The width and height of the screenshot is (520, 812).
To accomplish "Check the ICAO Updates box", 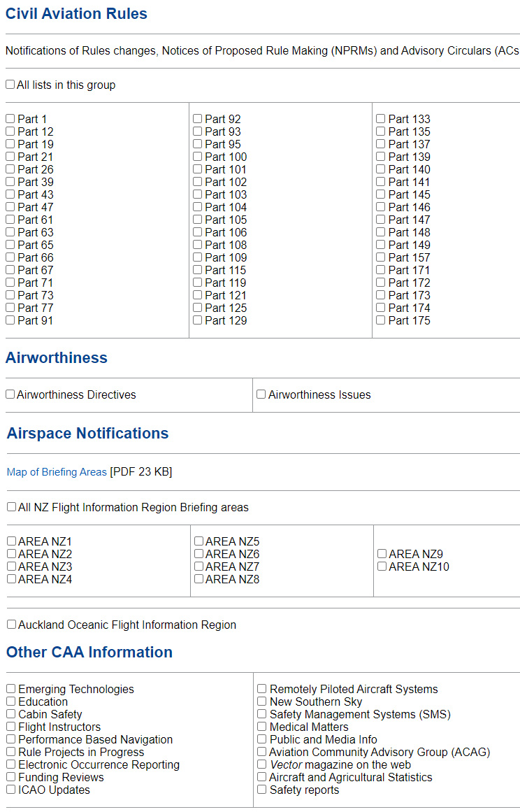I will click(11, 789).
